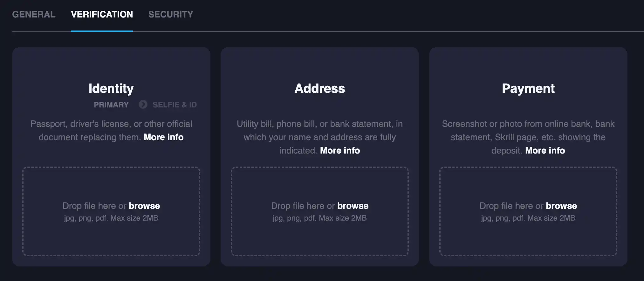644x281 pixels.
Task: Click the Payment card heading
Action: (x=528, y=88)
